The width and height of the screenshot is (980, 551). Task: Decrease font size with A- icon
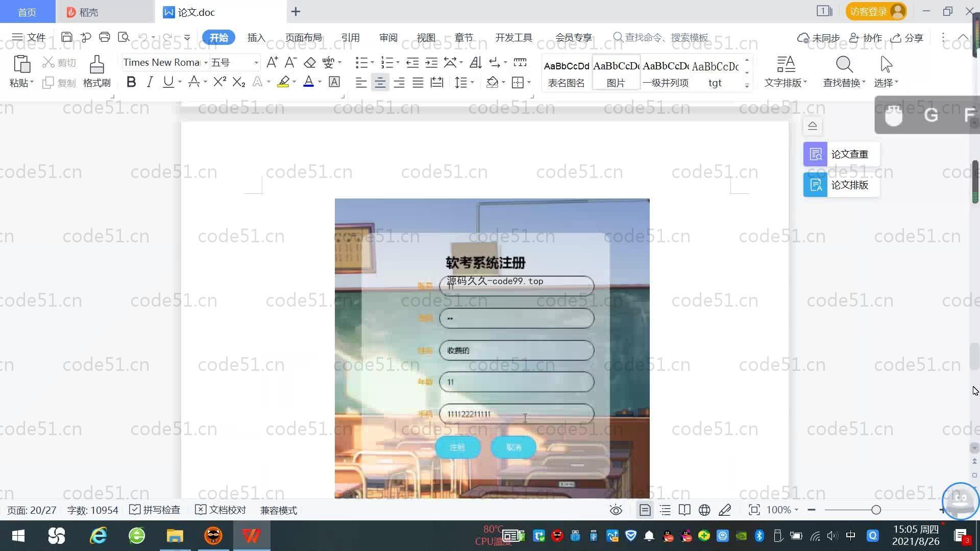[290, 62]
